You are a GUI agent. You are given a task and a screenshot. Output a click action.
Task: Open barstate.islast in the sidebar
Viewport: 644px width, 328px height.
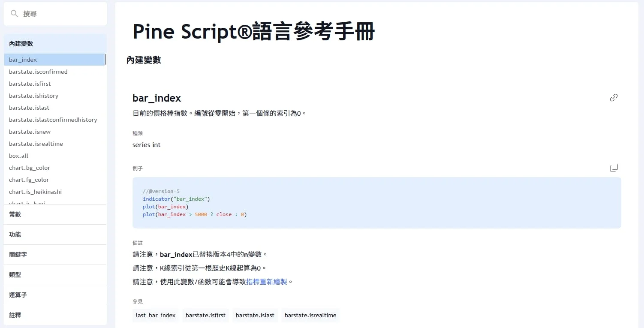click(54, 108)
